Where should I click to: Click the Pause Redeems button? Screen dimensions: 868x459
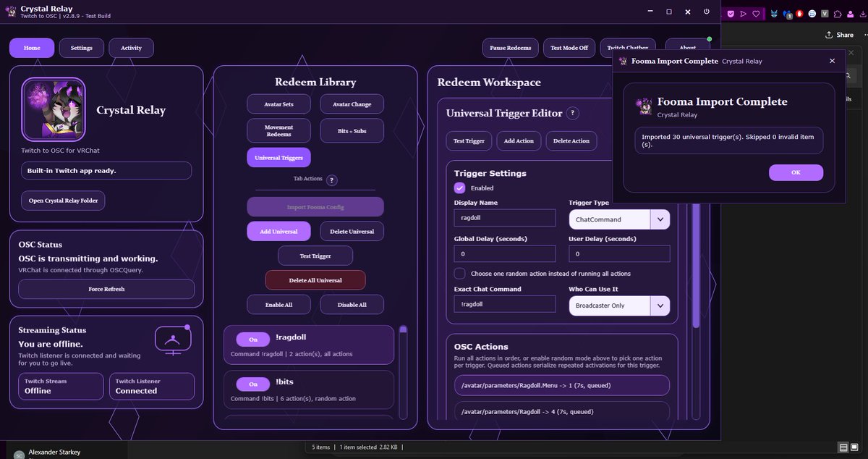click(x=511, y=48)
